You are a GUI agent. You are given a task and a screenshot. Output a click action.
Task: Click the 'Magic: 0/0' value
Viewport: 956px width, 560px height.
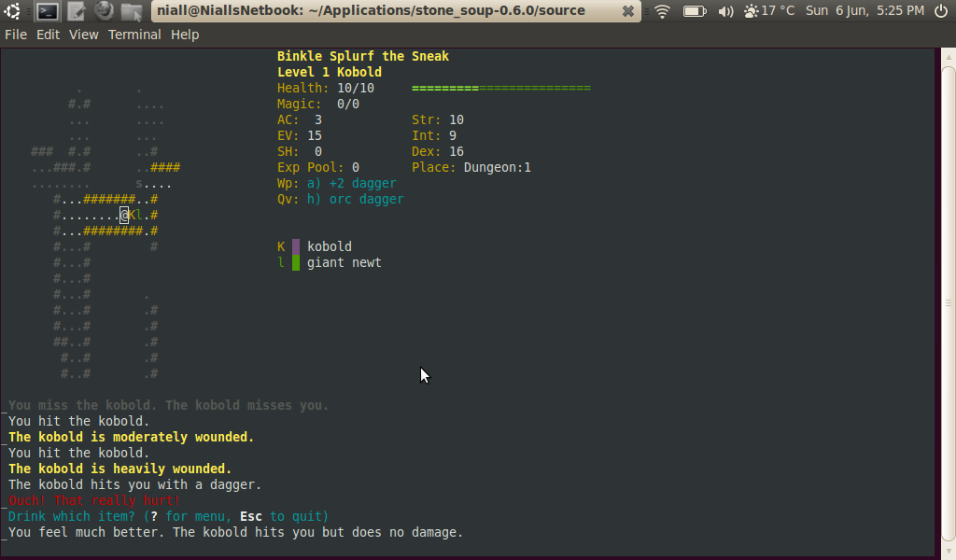click(x=318, y=104)
